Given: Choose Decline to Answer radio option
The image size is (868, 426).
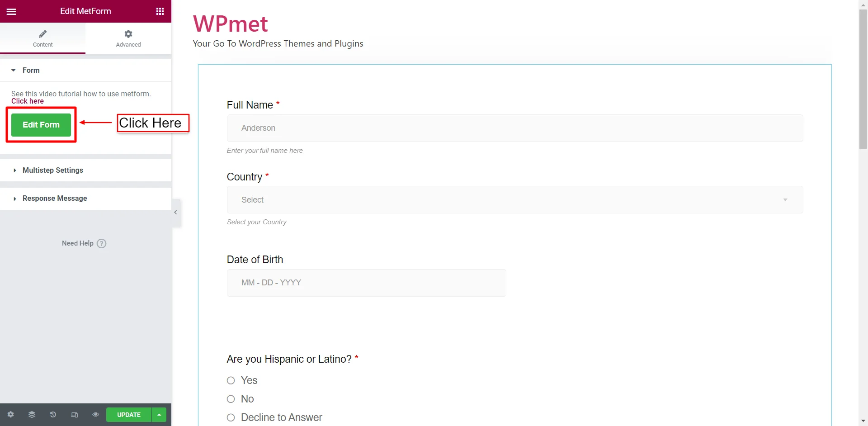Looking at the screenshot, I should [231, 417].
